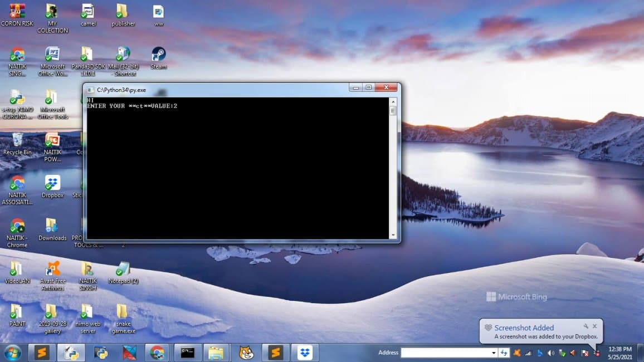Maximize the C:\Python34\py.exe window
The width and height of the screenshot is (644, 362).
point(368,87)
